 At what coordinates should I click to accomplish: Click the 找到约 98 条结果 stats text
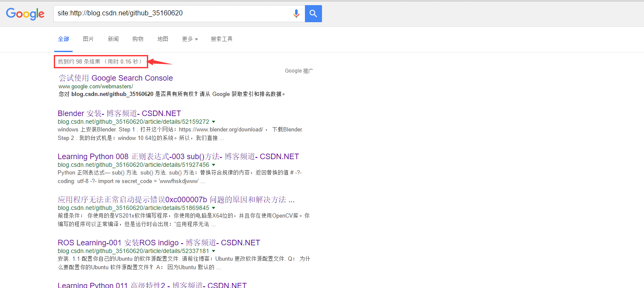tap(100, 61)
